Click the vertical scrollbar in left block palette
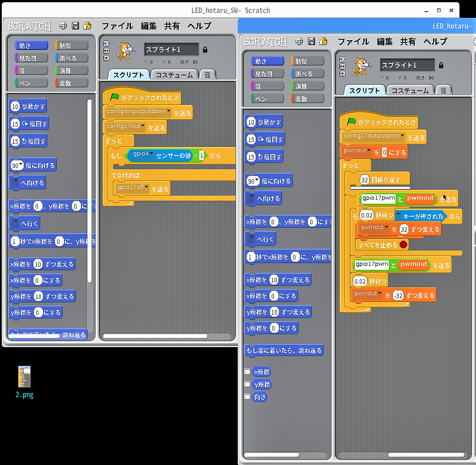Screen dimensions: 476x465 click(x=89, y=191)
